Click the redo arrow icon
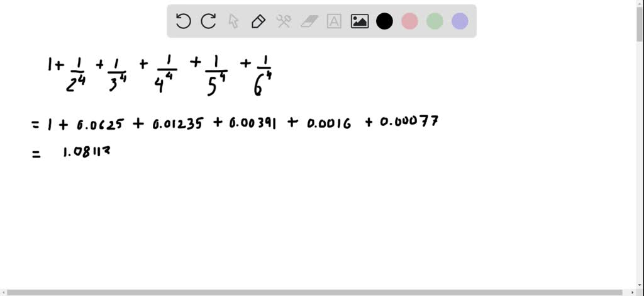 (x=208, y=21)
